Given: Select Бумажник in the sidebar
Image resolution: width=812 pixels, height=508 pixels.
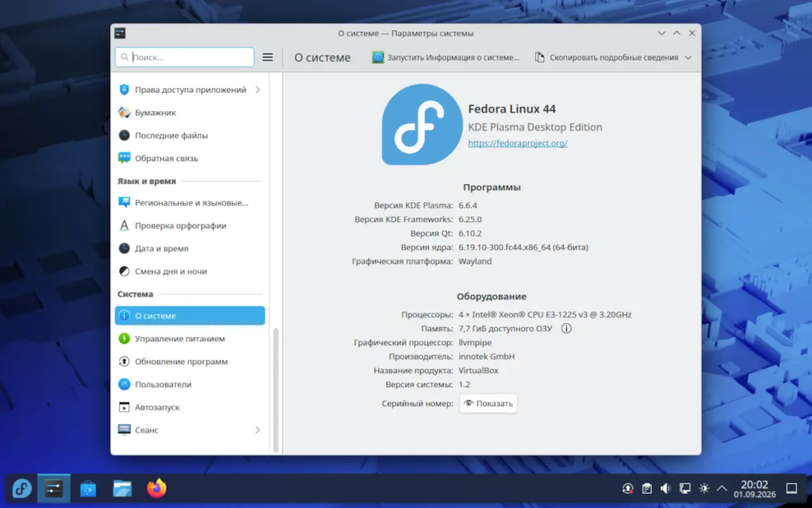Looking at the screenshot, I should (x=190, y=113).
